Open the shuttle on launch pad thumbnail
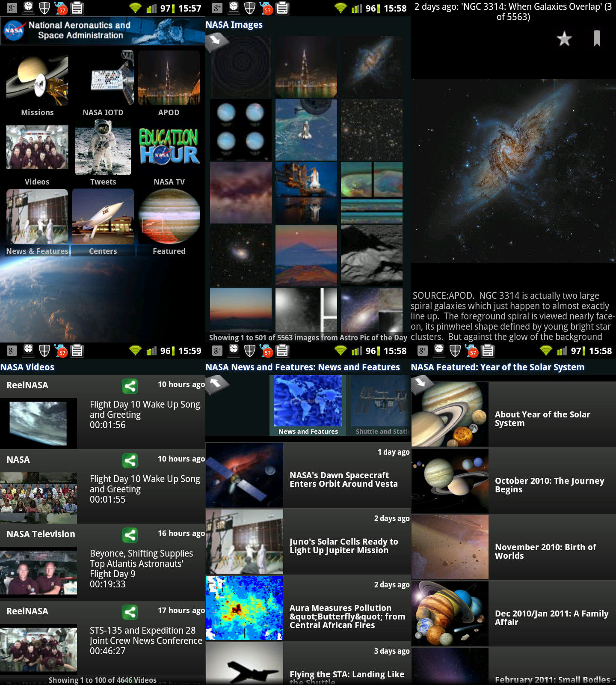 point(306,193)
